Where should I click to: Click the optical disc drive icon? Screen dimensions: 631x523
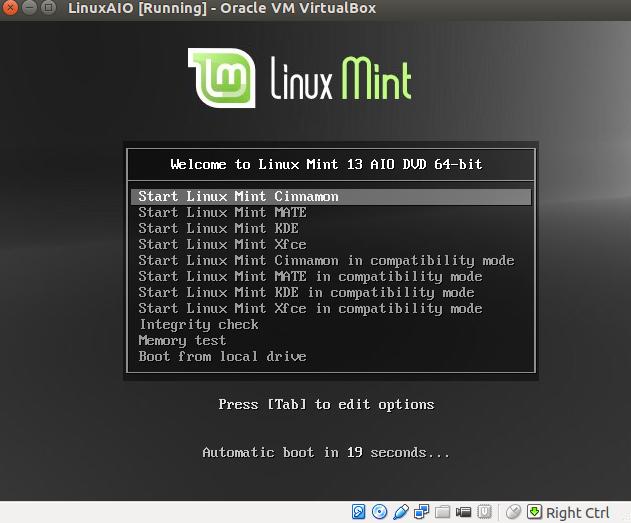pos(379,512)
